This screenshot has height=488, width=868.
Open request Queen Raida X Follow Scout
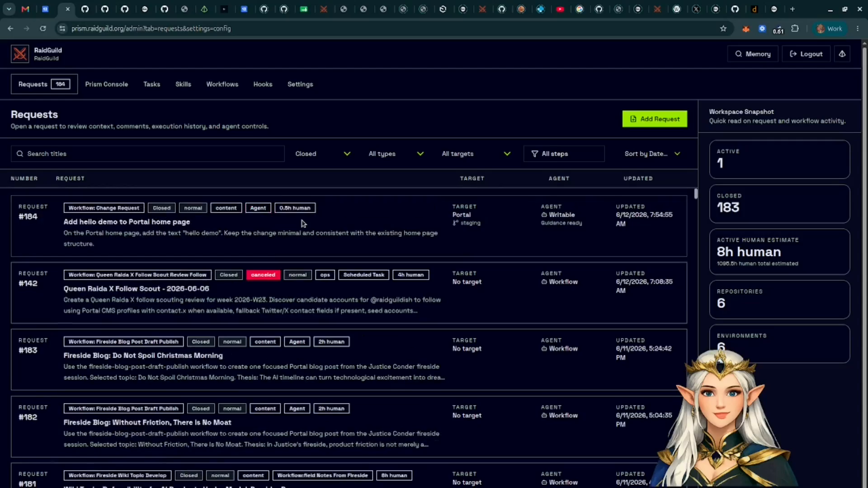(x=136, y=289)
